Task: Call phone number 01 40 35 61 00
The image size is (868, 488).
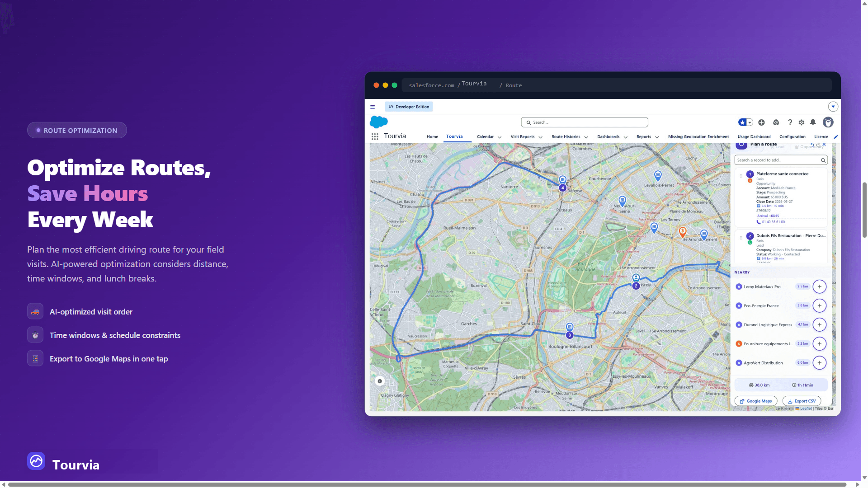Action: click(771, 222)
